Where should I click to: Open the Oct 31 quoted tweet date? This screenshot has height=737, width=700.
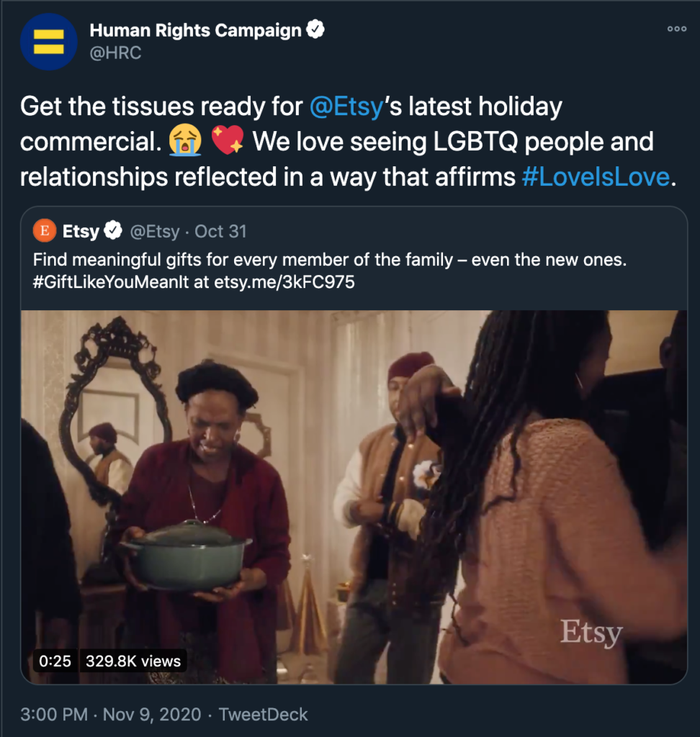click(220, 231)
